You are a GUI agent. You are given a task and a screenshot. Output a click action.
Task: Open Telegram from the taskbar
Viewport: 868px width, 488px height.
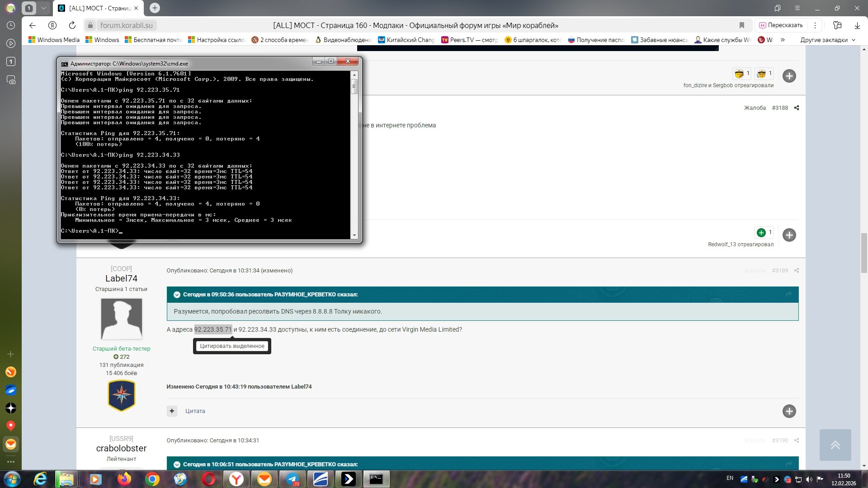coord(292,479)
